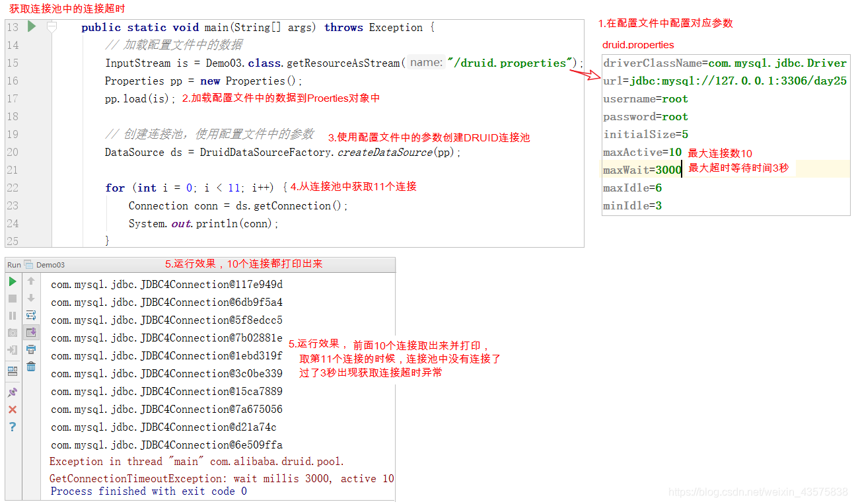Click the password=root property line
Image resolution: width=854 pixels, height=504 pixels.
coord(645,117)
